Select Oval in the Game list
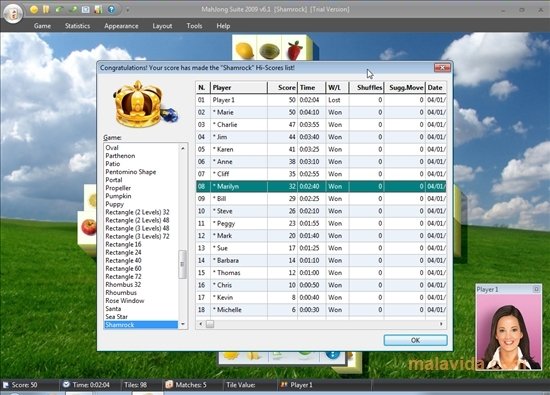The image size is (550, 395). [141, 148]
